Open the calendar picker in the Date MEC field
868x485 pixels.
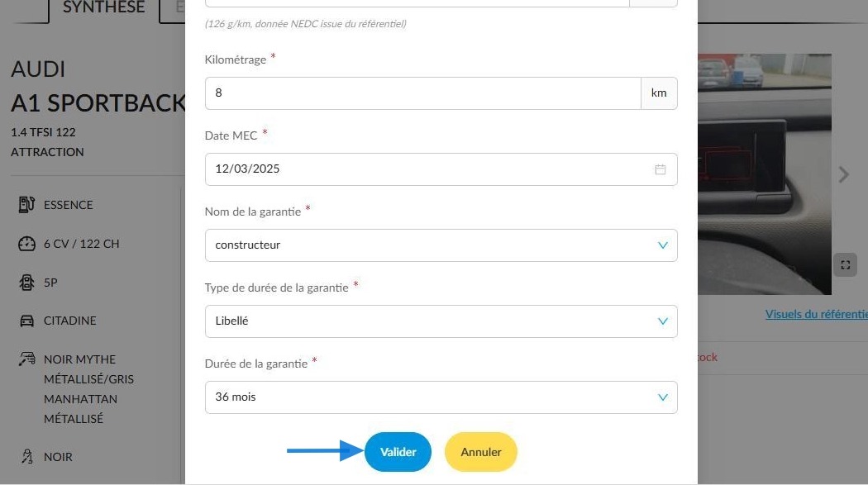(660, 169)
